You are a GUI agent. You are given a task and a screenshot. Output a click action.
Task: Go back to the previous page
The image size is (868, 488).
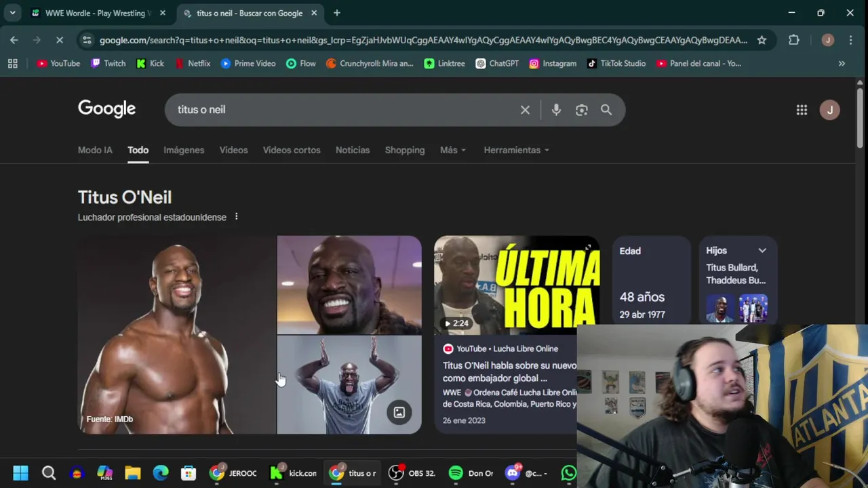point(14,40)
